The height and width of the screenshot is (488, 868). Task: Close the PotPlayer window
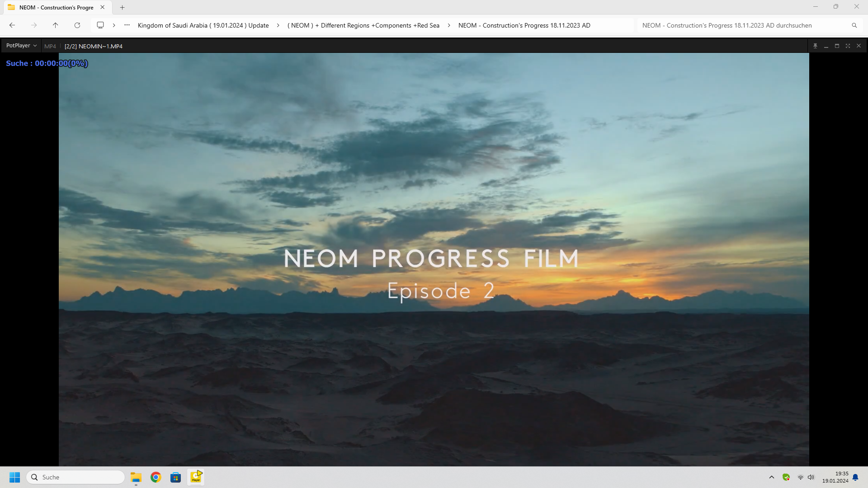859,46
